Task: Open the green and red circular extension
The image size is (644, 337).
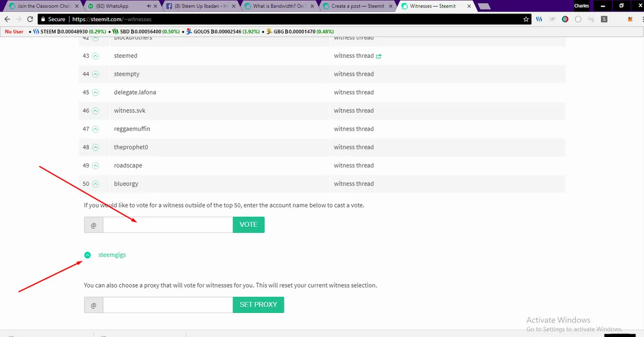Action: pyautogui.click(x=565, y=19)
